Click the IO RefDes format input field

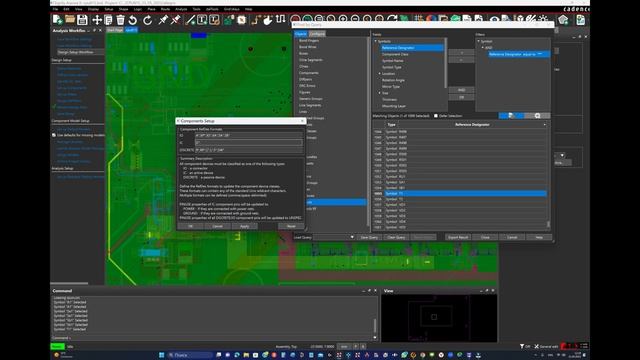click(249, 136)
